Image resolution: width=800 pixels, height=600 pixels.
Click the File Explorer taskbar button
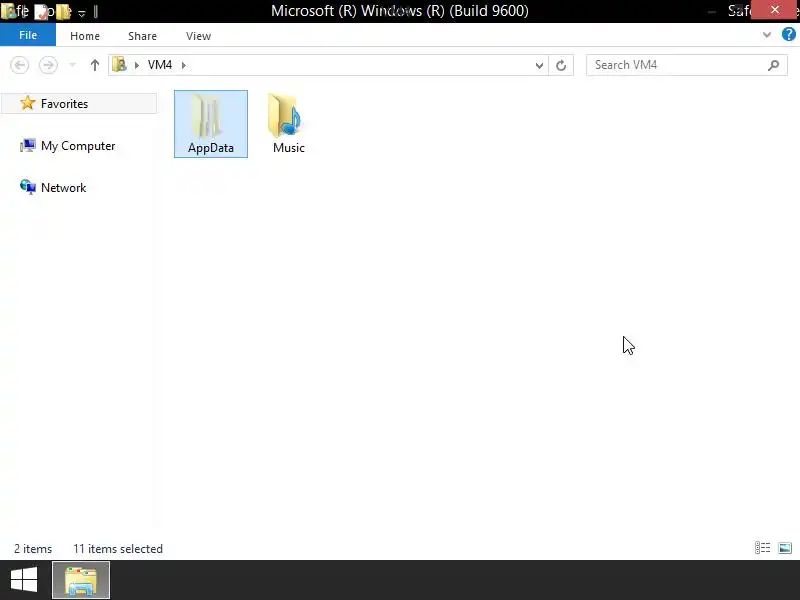(x=81, y=580)
